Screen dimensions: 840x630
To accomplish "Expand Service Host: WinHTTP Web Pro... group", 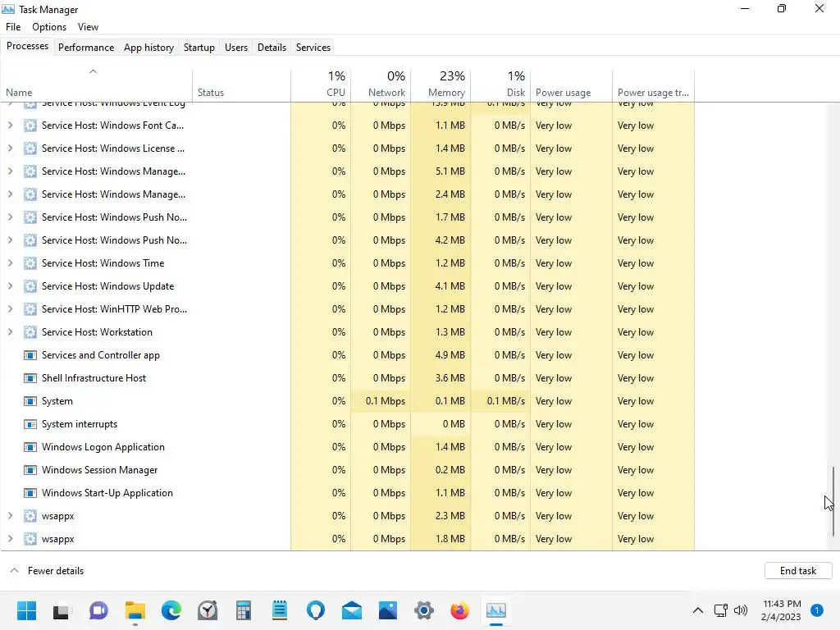I will click(10, 309).
